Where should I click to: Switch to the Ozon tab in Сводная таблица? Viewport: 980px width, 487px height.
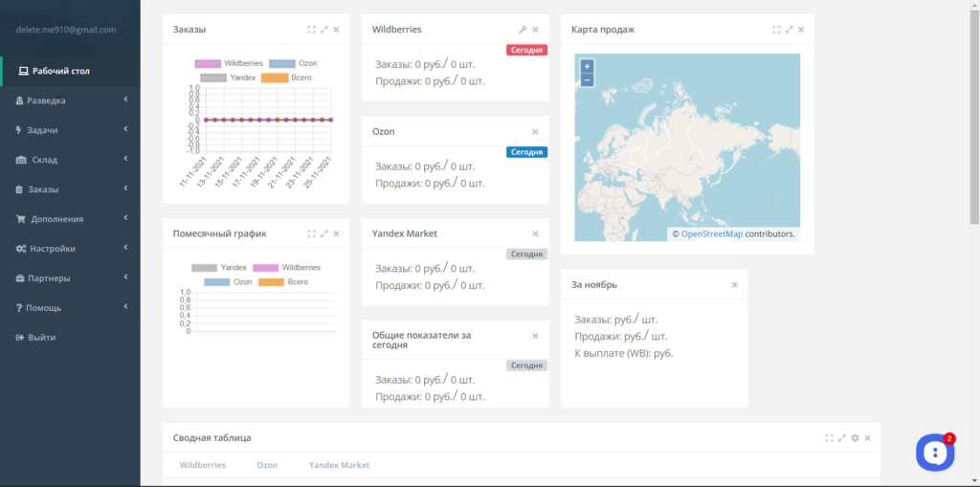tap(267, 465)
